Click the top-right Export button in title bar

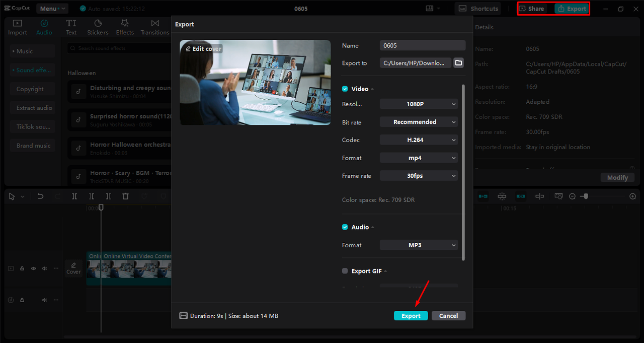tap(572, 9)
